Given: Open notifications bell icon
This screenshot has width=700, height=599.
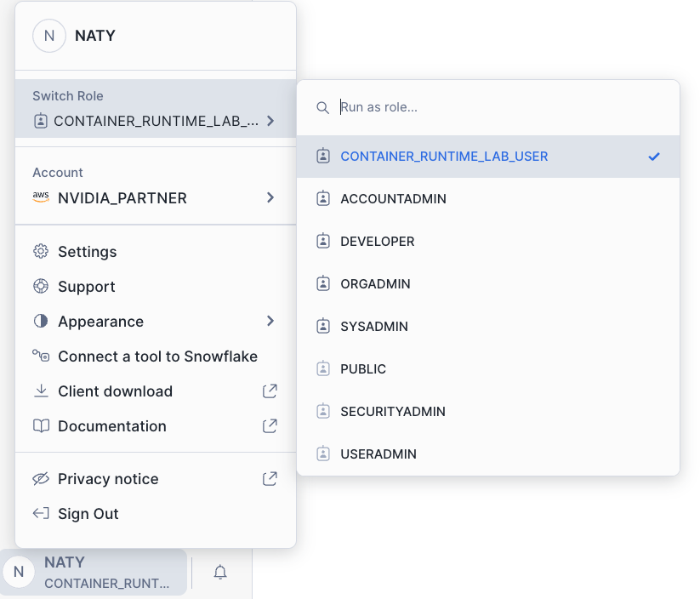Looking at the screenshot, I should click(x=220, y=573).
